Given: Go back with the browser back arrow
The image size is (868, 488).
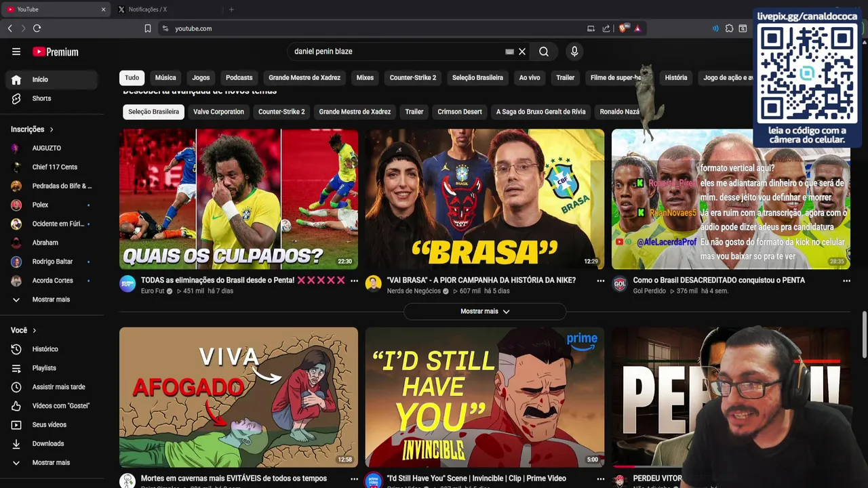Looking at the screenshot, I should point(10,28).
